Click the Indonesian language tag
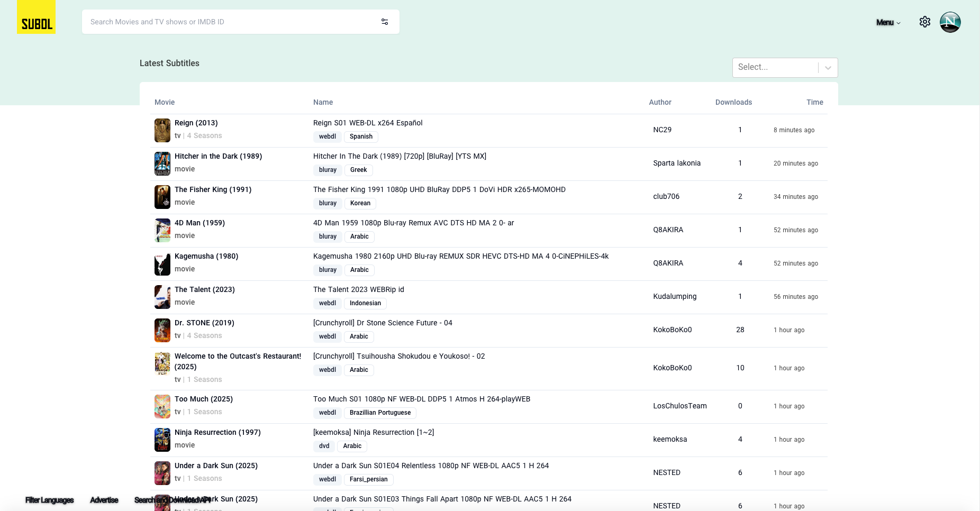Image resolution: width=980 pixels, height=511 pixels. point(365,303)
